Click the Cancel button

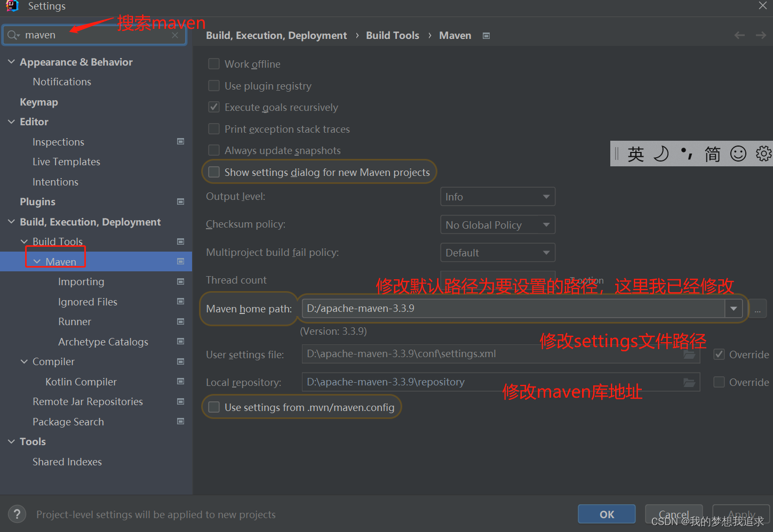pyautogui.click(x=674, y=514)
